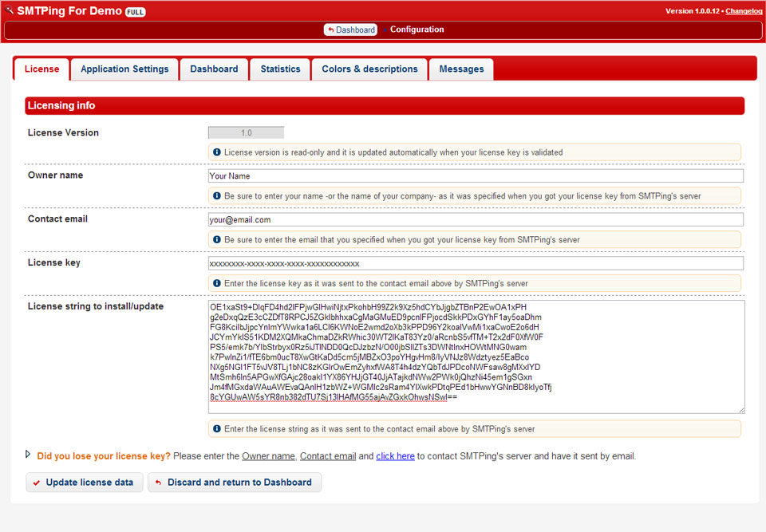Click the 'License string to install/update' label
Image resolution: width=766 pixels, height=532 pixels.
(x=96, y=306)
